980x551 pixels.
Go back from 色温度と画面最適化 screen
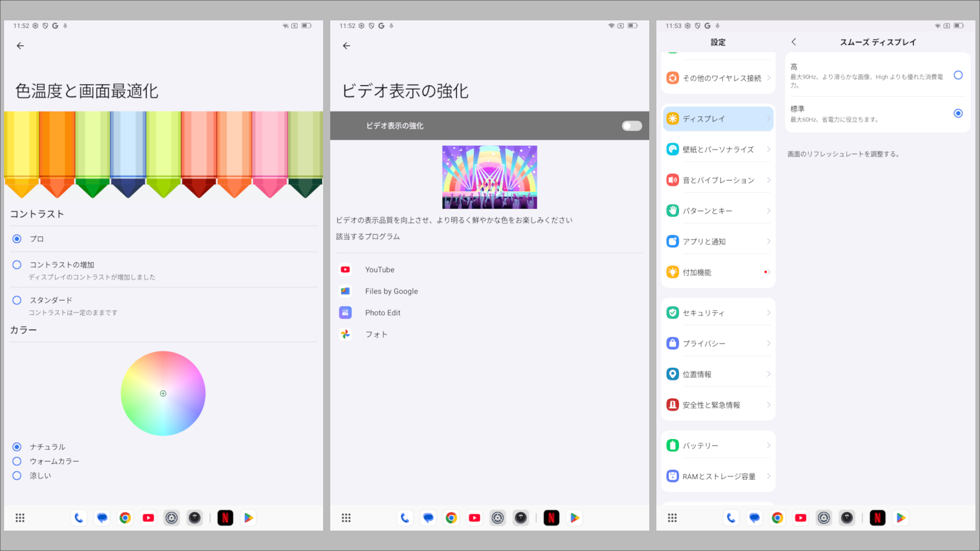pos(20,45)
